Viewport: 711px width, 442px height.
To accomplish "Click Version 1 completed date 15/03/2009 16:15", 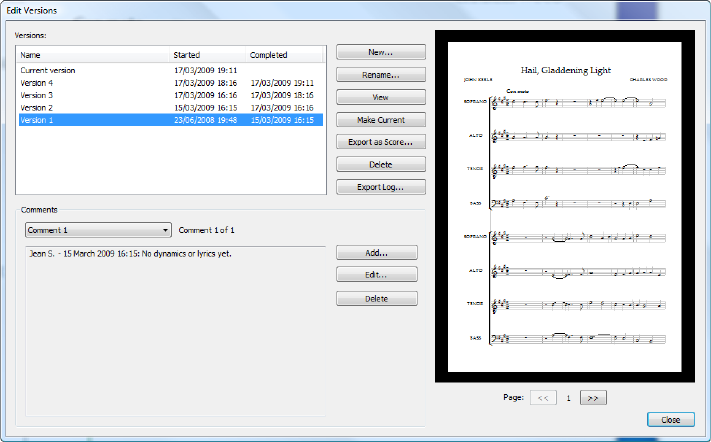I will 282,120.
